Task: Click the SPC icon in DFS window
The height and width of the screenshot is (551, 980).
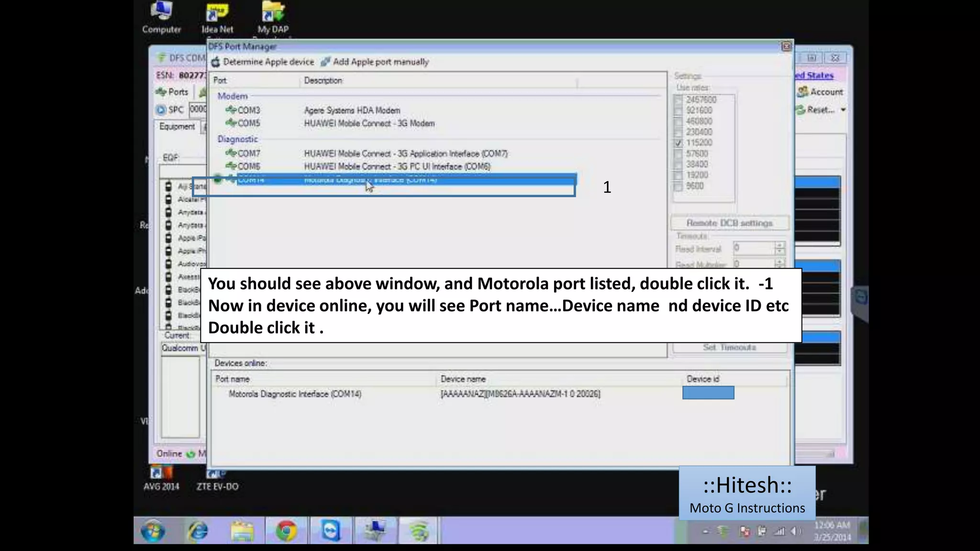Action: tap(160, 110)
